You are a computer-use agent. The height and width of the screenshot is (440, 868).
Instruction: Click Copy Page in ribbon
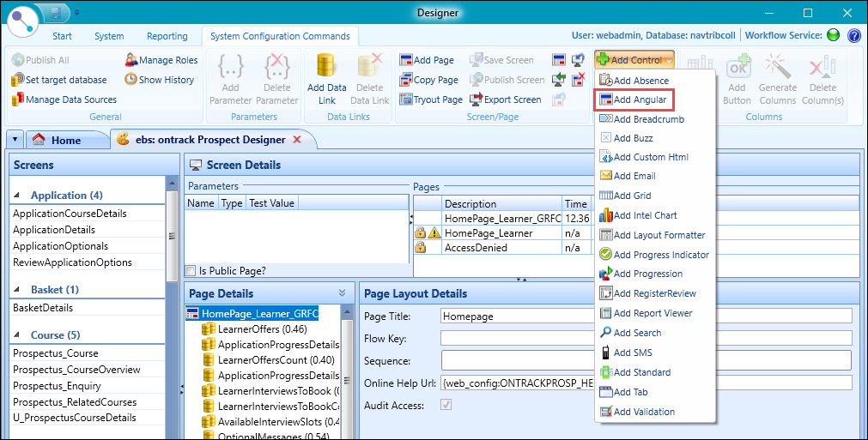coord(429,80)
